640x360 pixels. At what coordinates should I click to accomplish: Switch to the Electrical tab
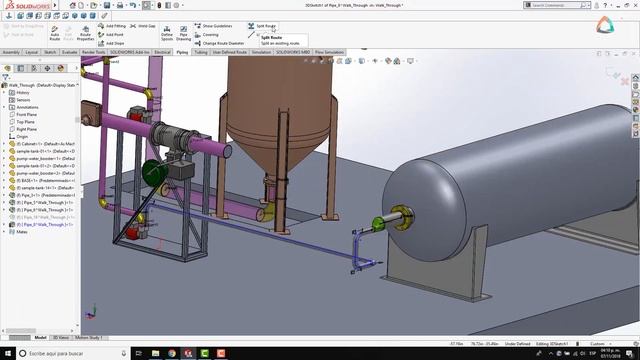162,52
